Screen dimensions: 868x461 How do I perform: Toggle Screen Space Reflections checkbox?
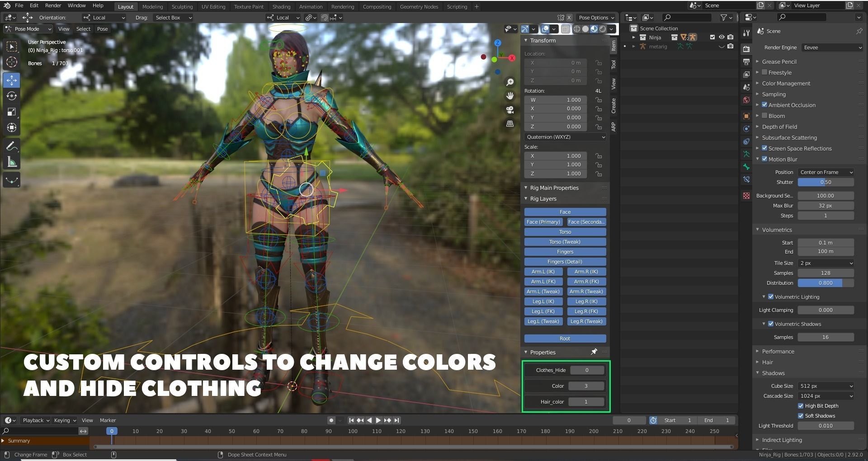click(764, 148)
